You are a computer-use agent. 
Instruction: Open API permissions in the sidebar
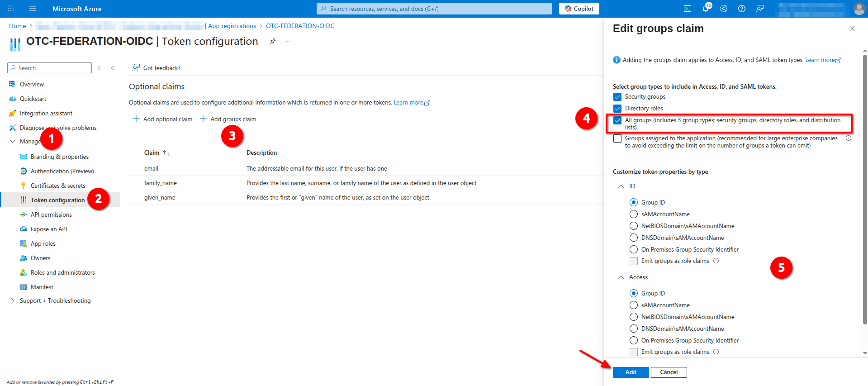pos(51,215)
